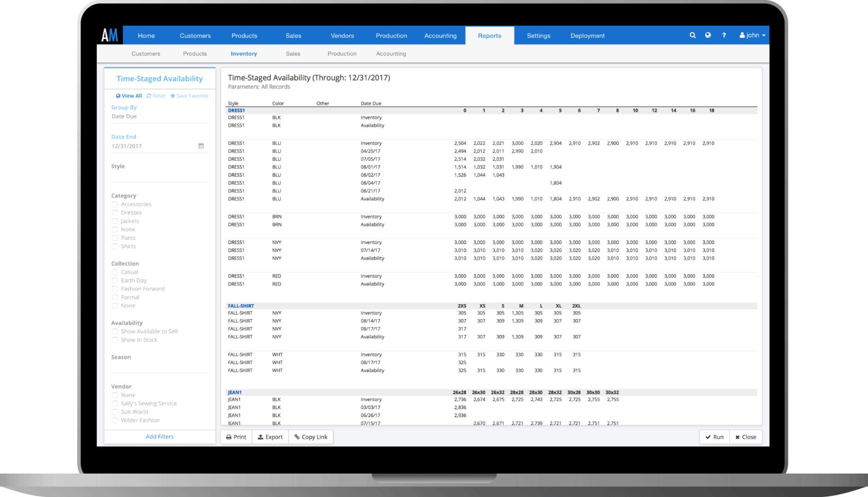
Task: Click the Close button
Action: pos(746,437)
